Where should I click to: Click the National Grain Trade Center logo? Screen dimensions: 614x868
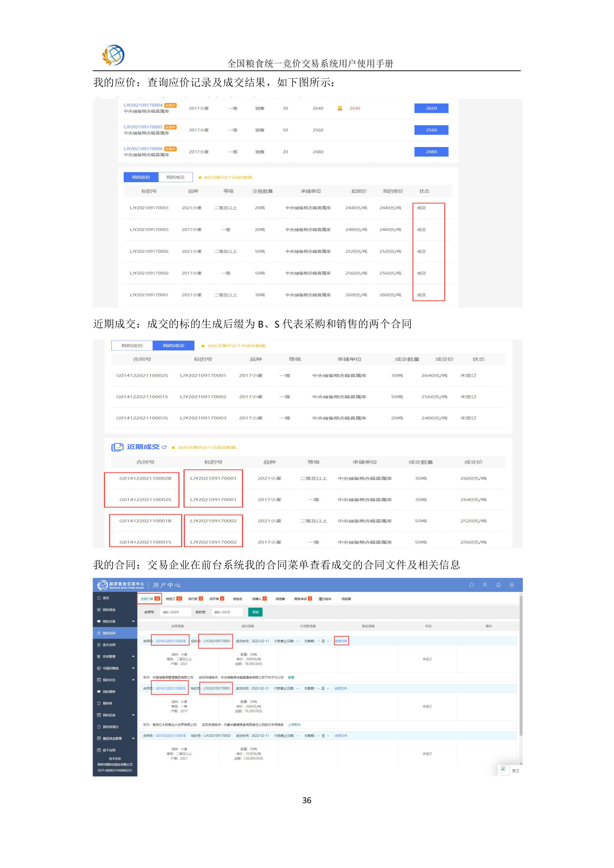tap(121, 585)
